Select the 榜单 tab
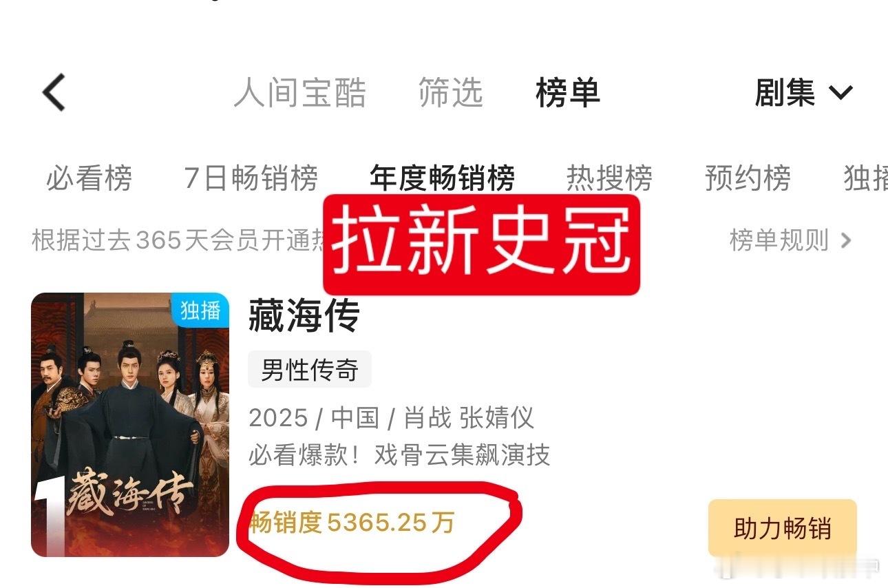This screenshot has width=888, height=588. [x=568, y=93]
